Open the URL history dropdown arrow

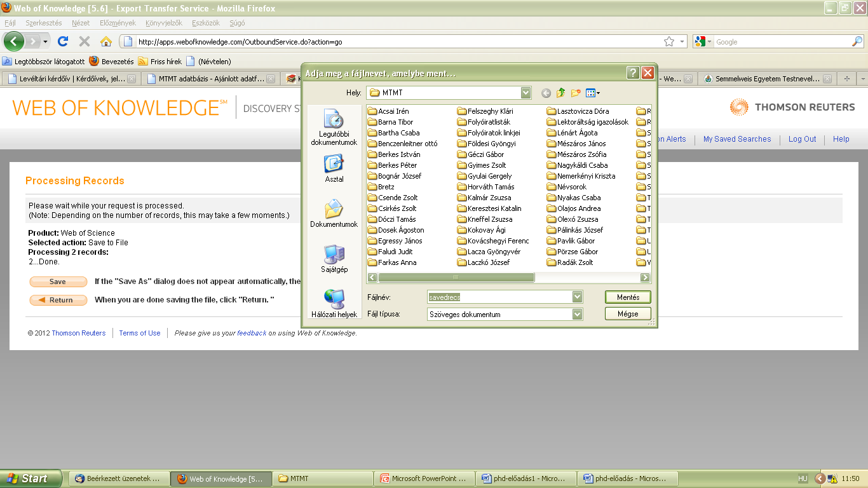682,41
